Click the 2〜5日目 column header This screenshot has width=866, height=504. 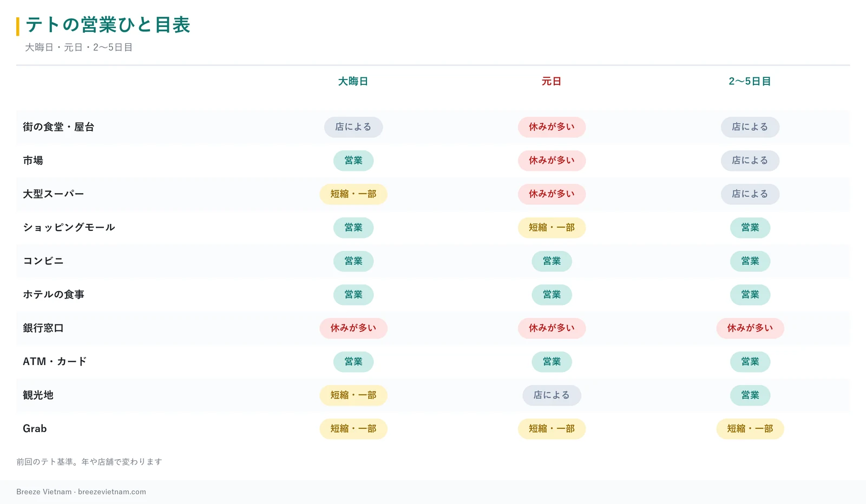pyautogui.click(x=750, y=81)
